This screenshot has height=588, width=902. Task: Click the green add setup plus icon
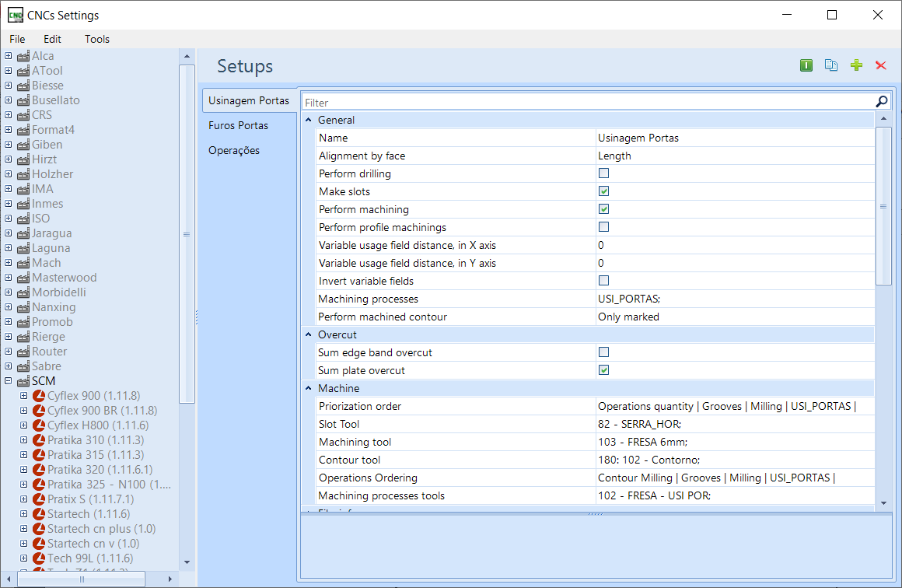coord(856,65)
